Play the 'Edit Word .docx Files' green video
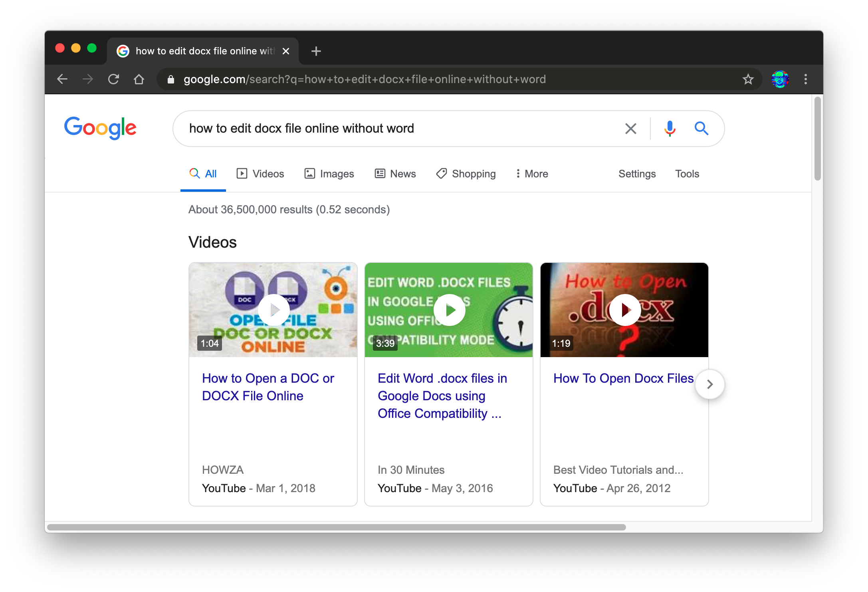Viewport: 868px width, 592px height. 449,310
